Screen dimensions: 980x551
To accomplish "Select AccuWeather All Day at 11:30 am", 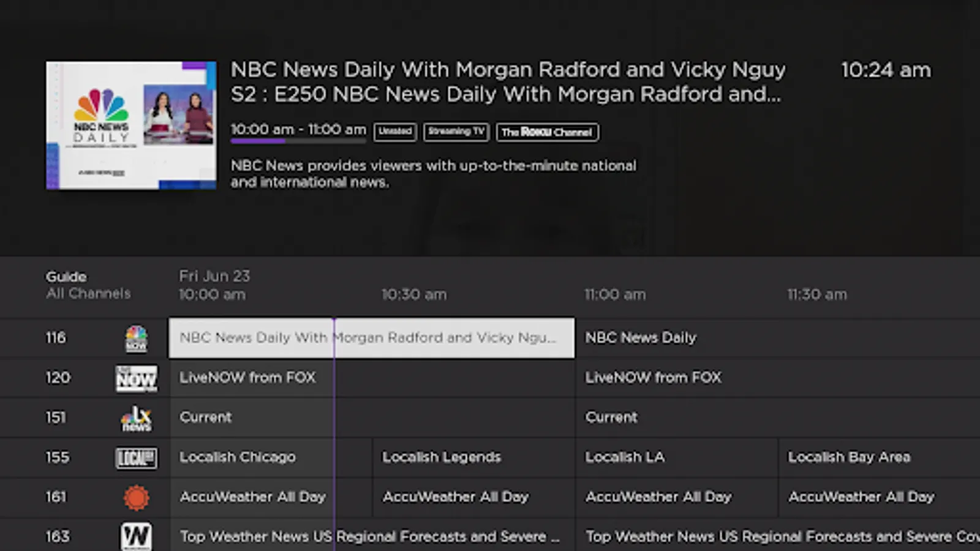I will [x=880, y=497].
